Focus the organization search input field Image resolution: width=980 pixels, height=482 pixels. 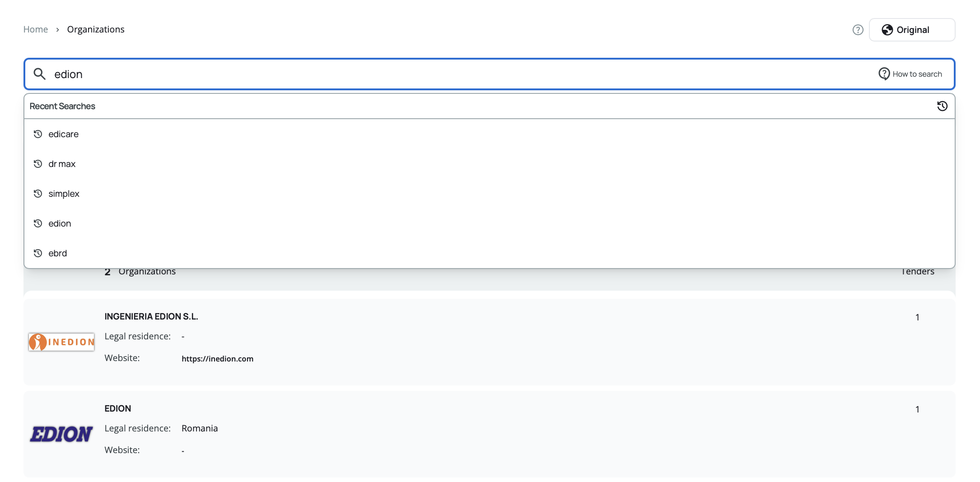coord(452,74)
